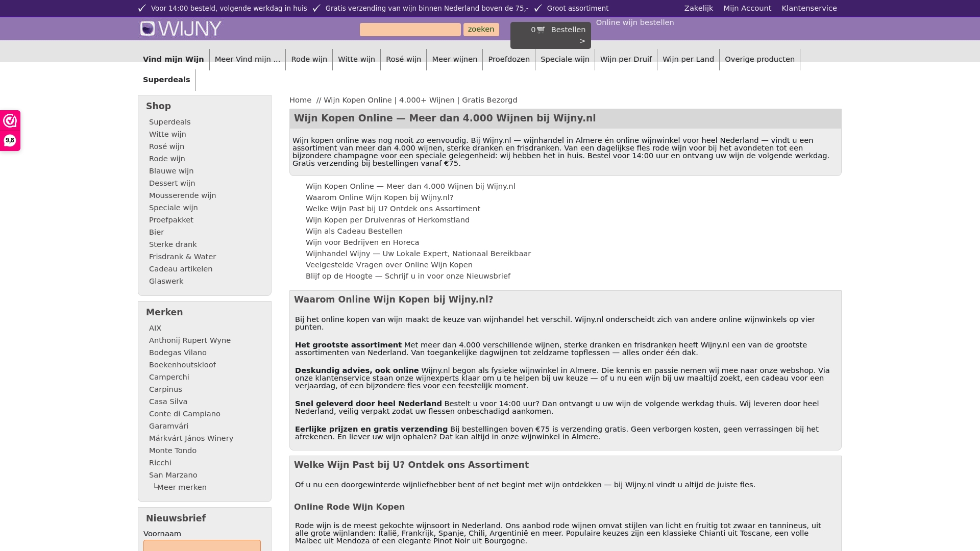Open the Frisdrank & Water category

(x=182, y=257)
